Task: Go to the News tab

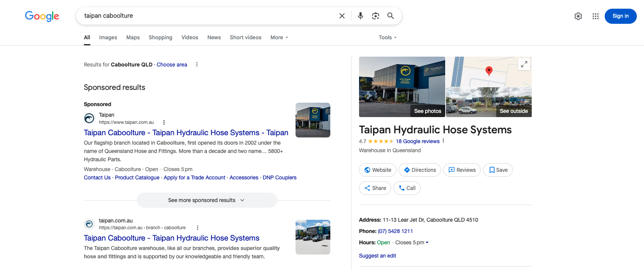Action: click(x=214, y=37)
